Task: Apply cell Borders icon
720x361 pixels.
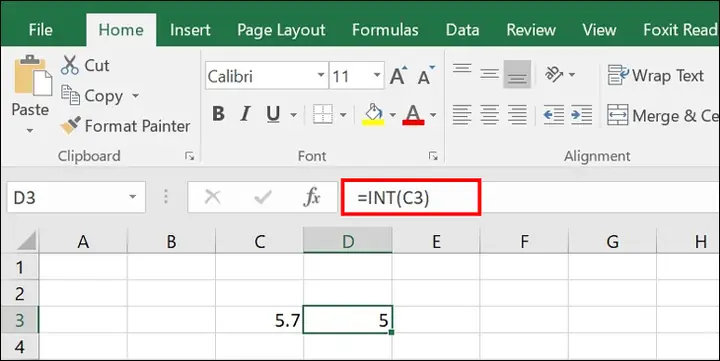Action: coord(323,114)
